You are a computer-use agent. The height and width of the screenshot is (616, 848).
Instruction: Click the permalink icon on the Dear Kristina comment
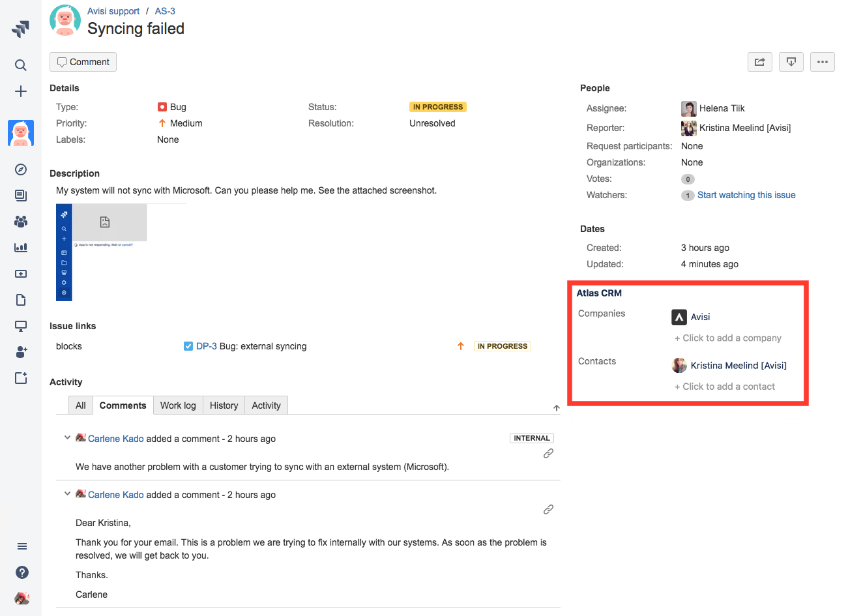click(x=549, y=509)
